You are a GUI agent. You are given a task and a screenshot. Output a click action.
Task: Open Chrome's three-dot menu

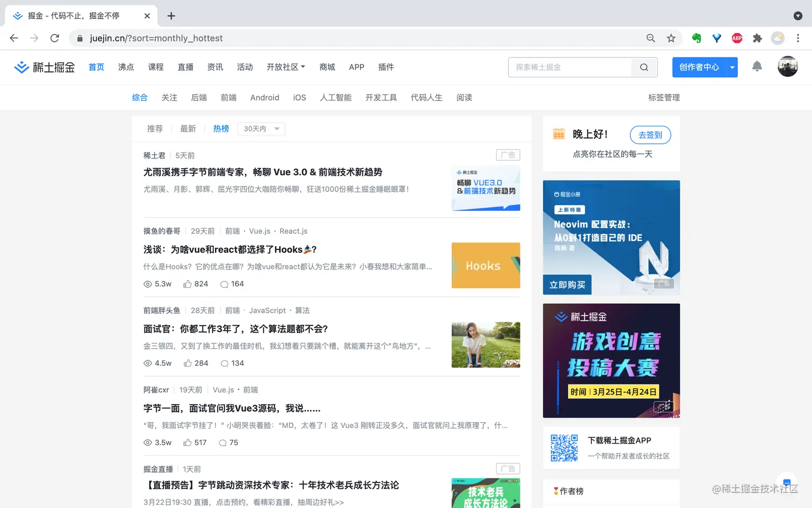[798, 38]
